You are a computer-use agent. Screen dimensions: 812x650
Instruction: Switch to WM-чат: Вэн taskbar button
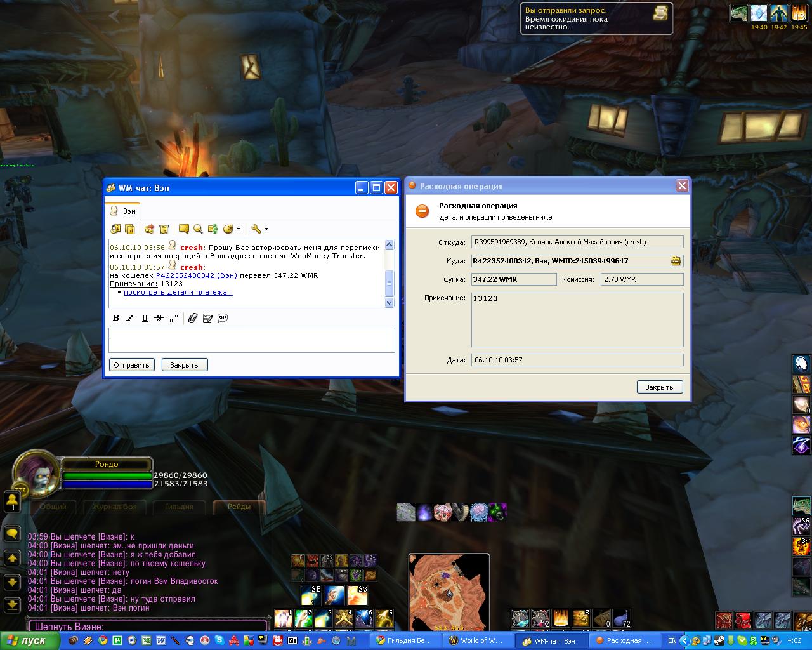(x=550, y=640)
